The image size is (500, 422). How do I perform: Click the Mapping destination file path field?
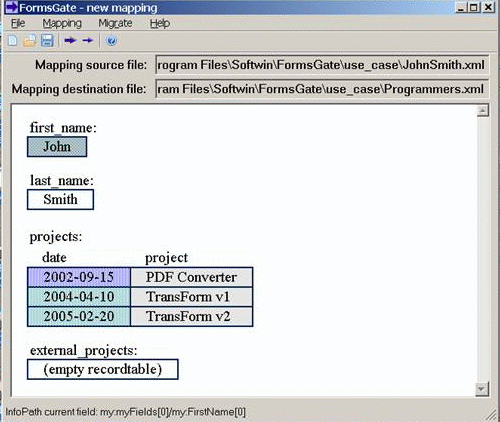[x=322, y=89]
